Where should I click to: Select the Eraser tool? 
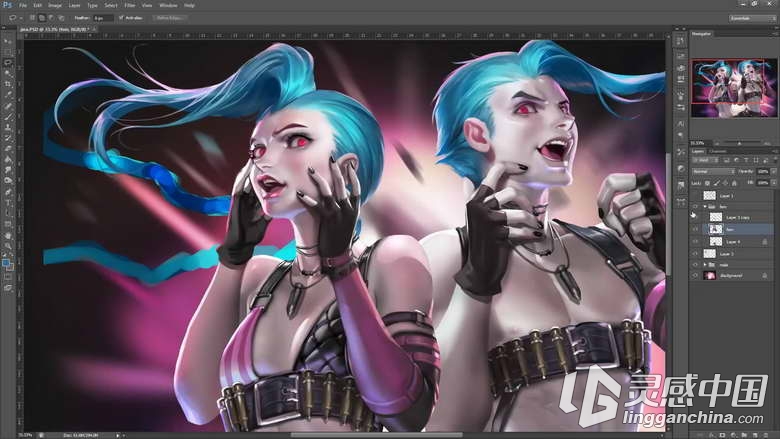8,148
